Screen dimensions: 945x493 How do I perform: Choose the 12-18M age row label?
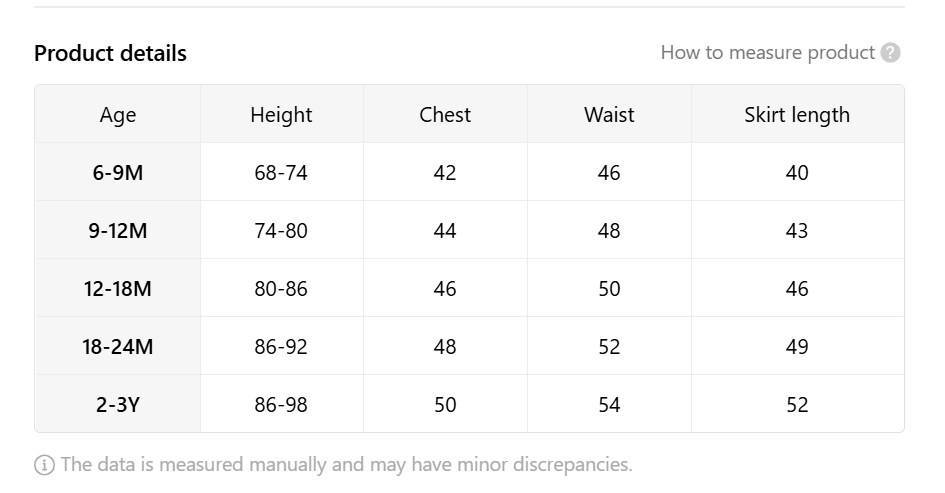point(118,288)
